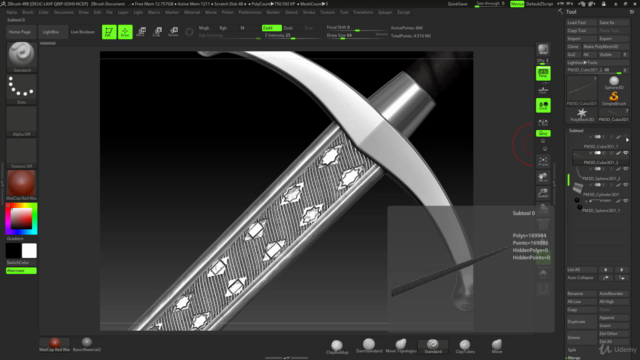Click the Move canvas navigation icon
This screenshot has width=640, height=360.
543,177
